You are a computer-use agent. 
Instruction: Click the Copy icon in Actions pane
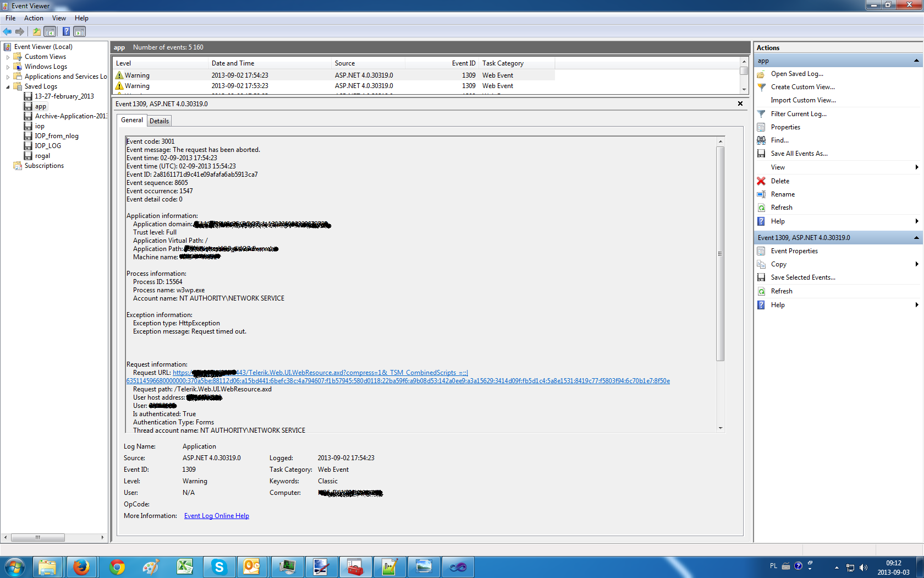point(761,264)
